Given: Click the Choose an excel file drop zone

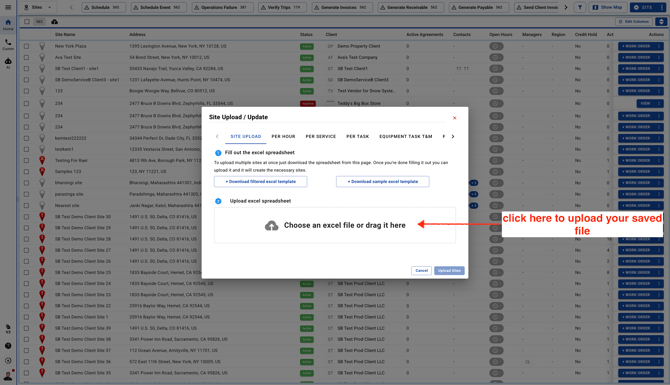Looking at the screenshot, I should [x=335, y=226].
